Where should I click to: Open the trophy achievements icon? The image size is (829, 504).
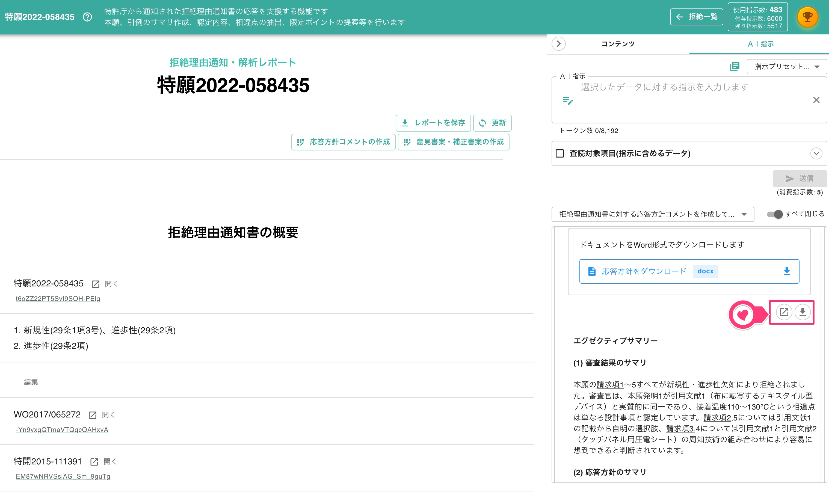point(808,17)
